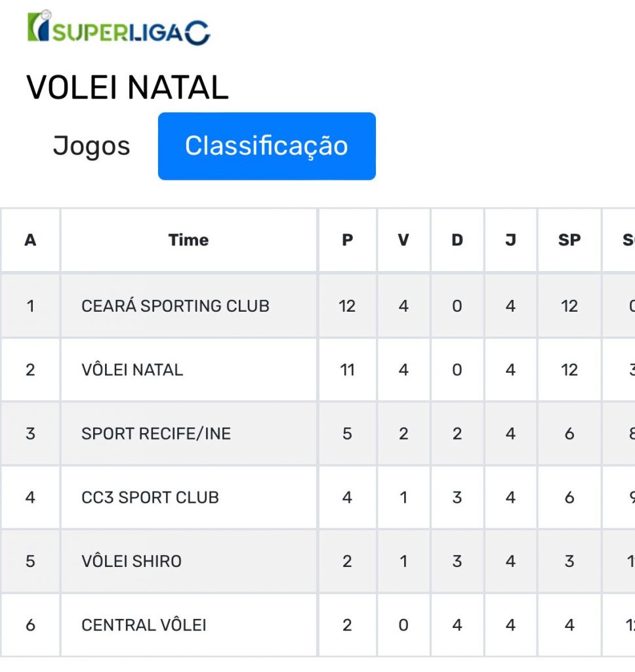Click the D column header
Viewport: 635px width, 672px height.
tap(457, 240)
